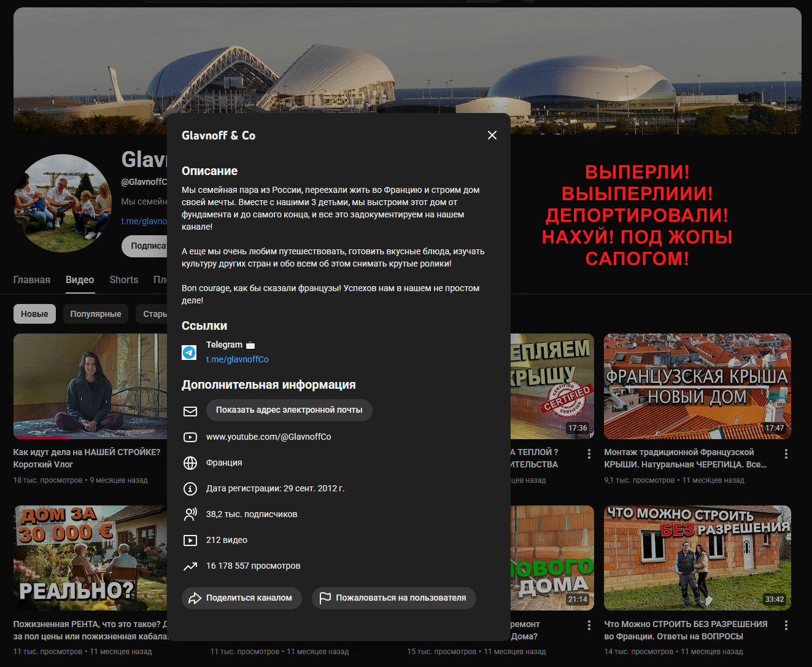Share the channel with Поделиться каналом
The width and height of the screenshot is (812, 667).
242,598
